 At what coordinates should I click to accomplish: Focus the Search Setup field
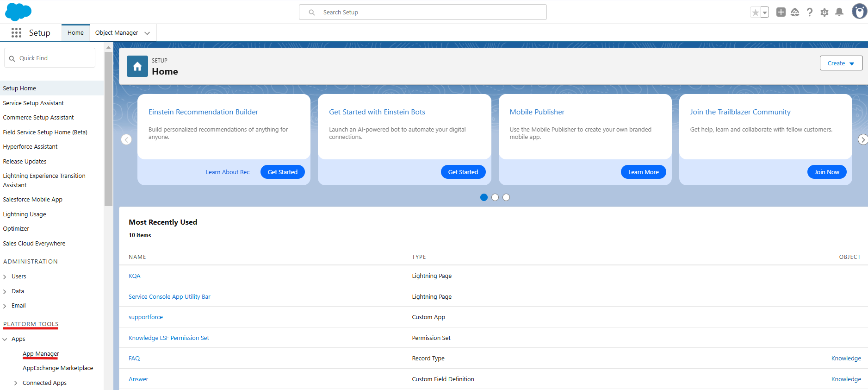click(x=423, y=13)
